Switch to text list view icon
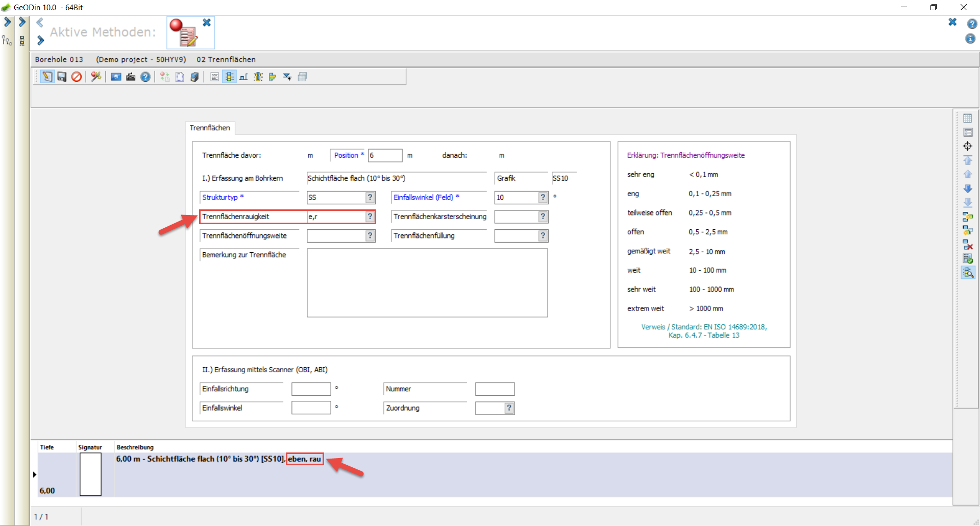The width and height of the screenshot is (980, 526). (214, 77)
